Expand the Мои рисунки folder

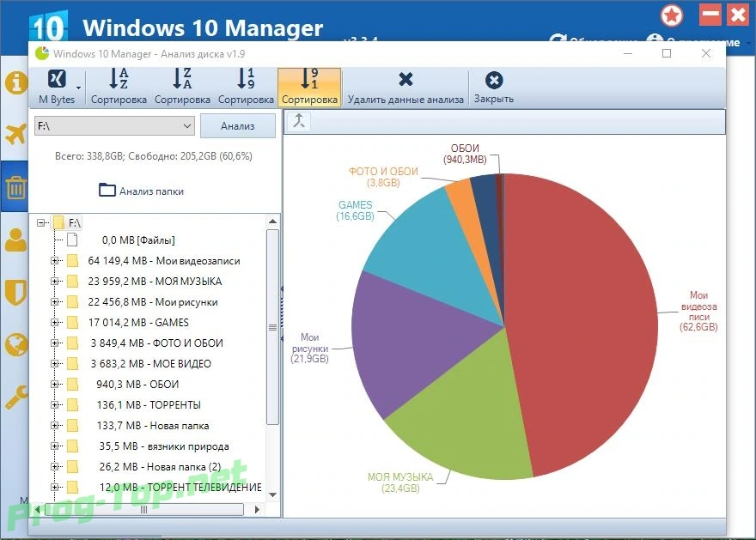click(x=54, y=302)
